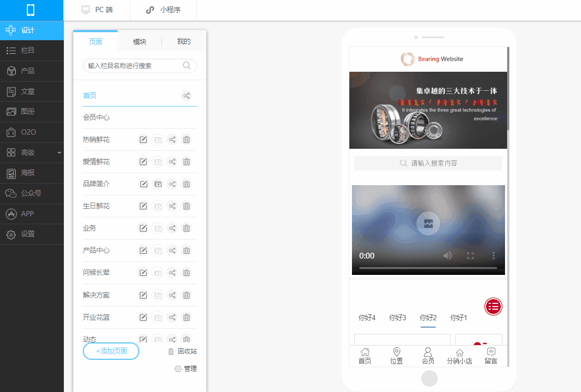The image size is (581, 392).
Task: Open the 设计 sidebar section
Action: pos(32,31)
